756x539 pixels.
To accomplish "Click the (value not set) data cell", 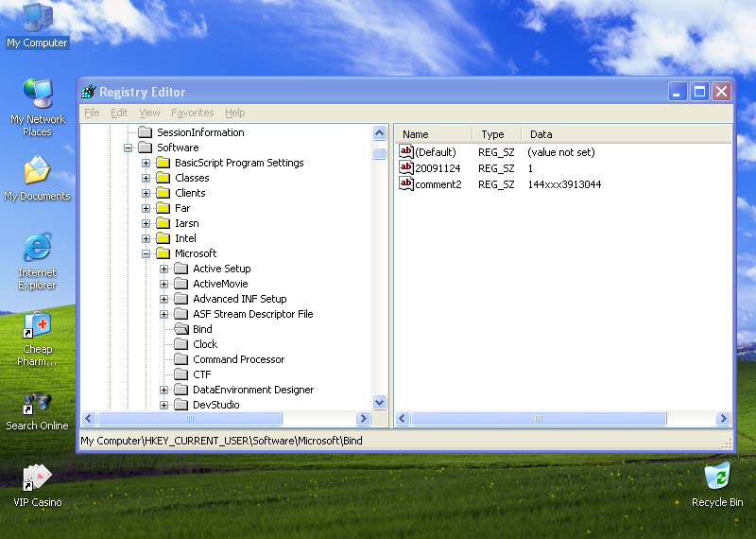I will point(561,152).
